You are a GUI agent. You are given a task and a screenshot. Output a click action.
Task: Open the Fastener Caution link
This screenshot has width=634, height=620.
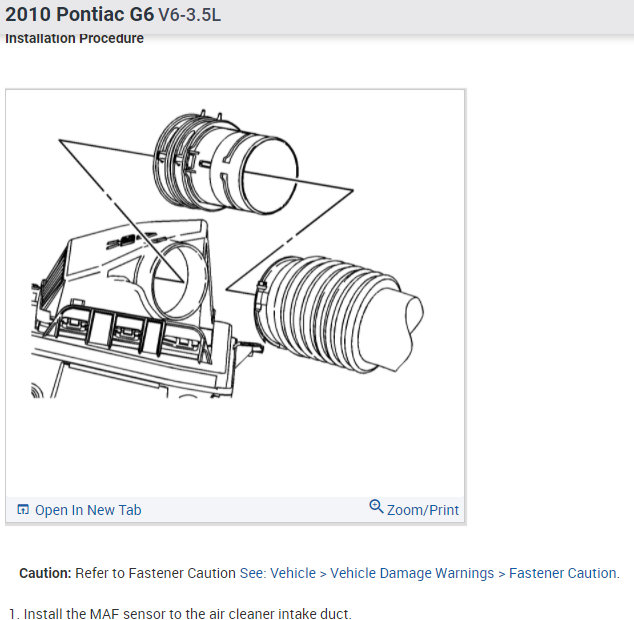(563, 573)
